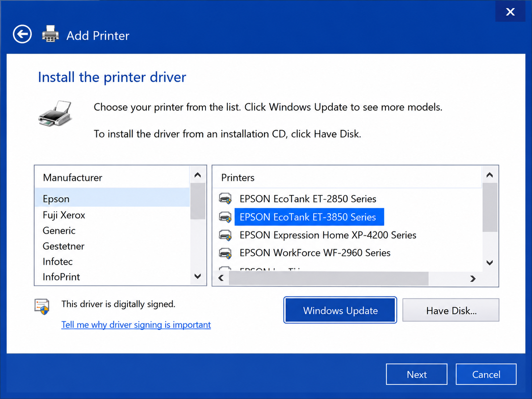
Task: Click the Printers list scroll up arrow
Action: coord(490,175)
